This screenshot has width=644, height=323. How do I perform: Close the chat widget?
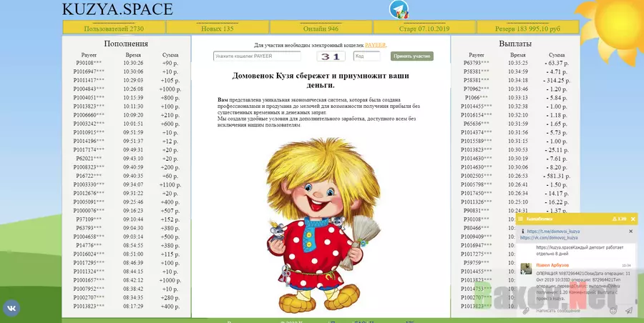coord(633,219)
